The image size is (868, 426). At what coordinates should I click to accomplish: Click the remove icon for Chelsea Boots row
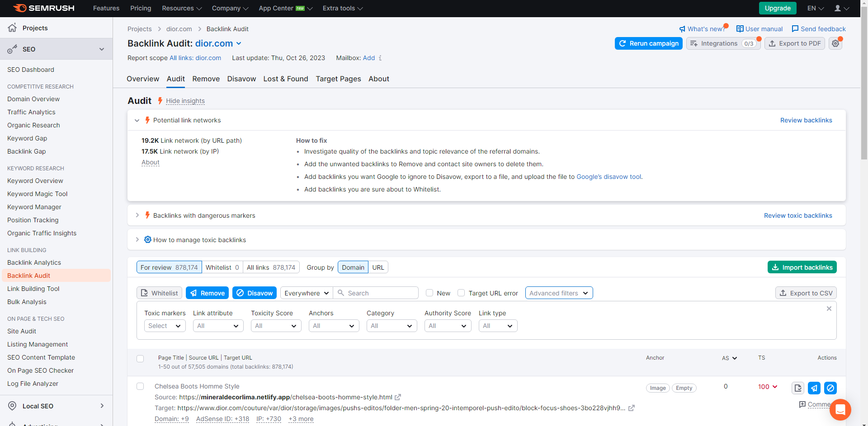[814, 388]
